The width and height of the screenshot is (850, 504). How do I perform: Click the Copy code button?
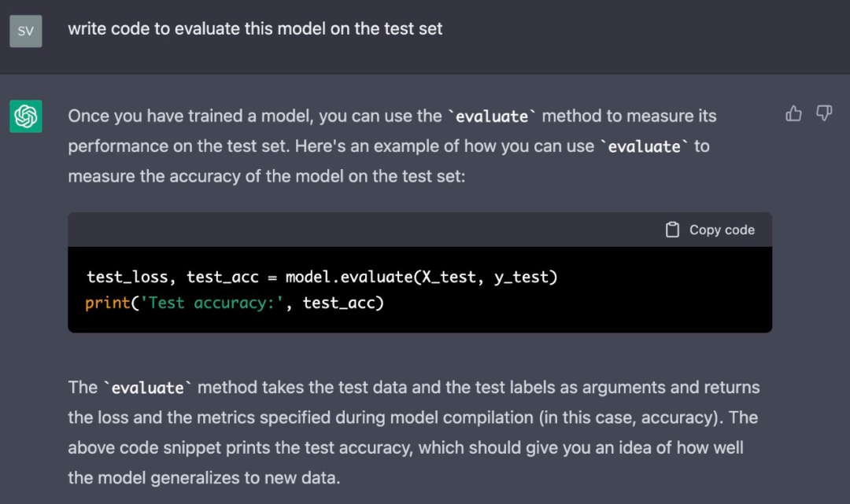[710, 230]
